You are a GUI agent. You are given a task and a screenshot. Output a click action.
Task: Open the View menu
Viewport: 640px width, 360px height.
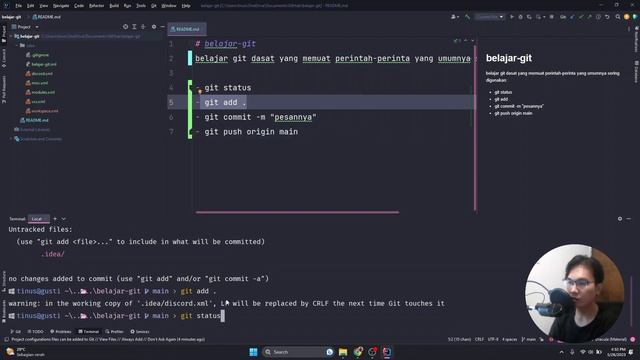[44, 6]
